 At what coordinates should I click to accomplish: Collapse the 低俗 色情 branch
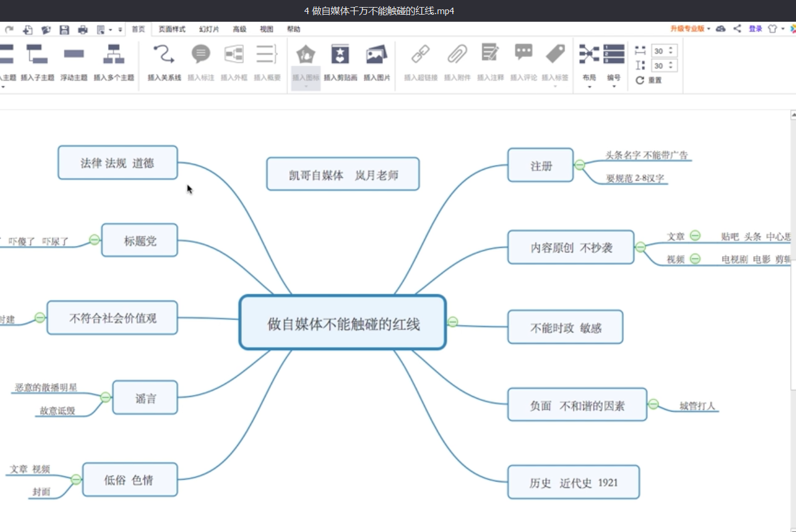tap(76, 480)
